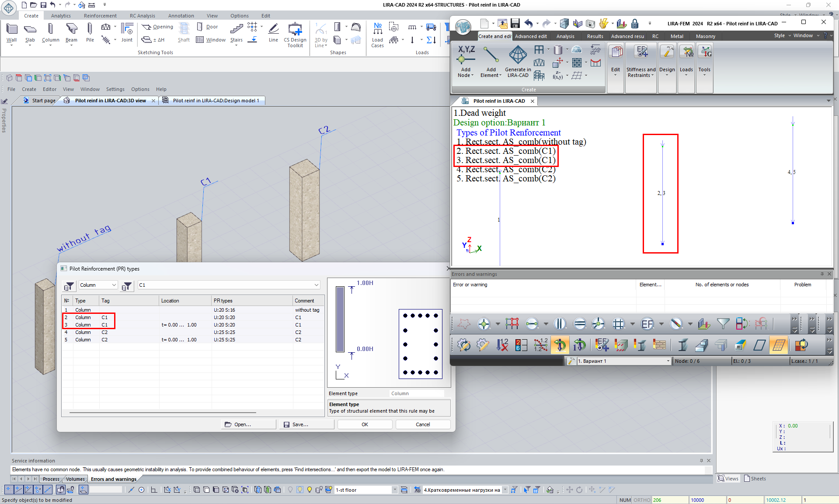This screenshot has width=839, height=504.
Task: Toggle ORTHO mode in status bar
Action: [x=642, y=500]
